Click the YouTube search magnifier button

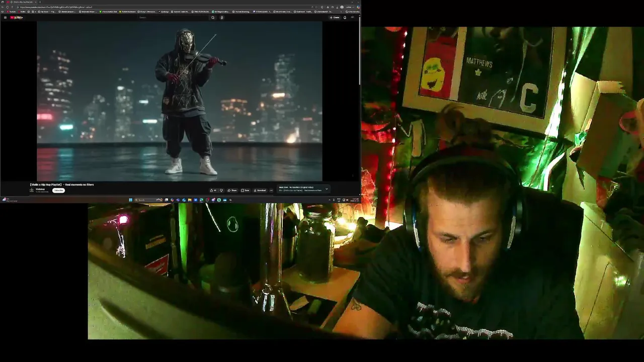point(213,18)
